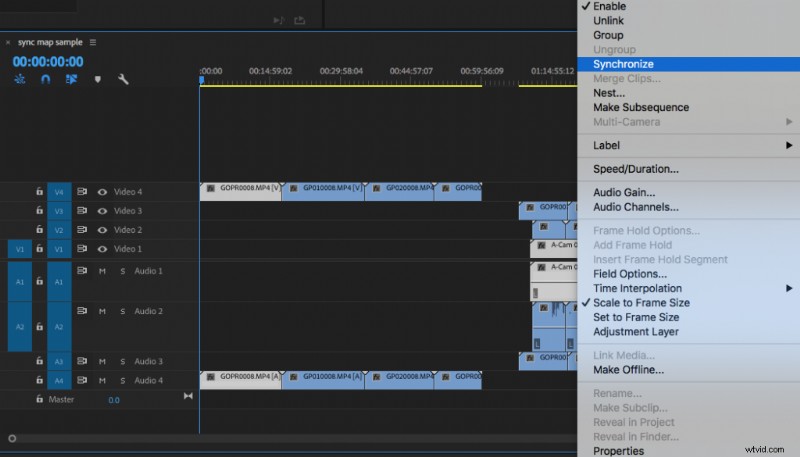Expand the Label submenu arrow
Screen dimensions: 800x457
pyautogui.click(x=789, y=145)
